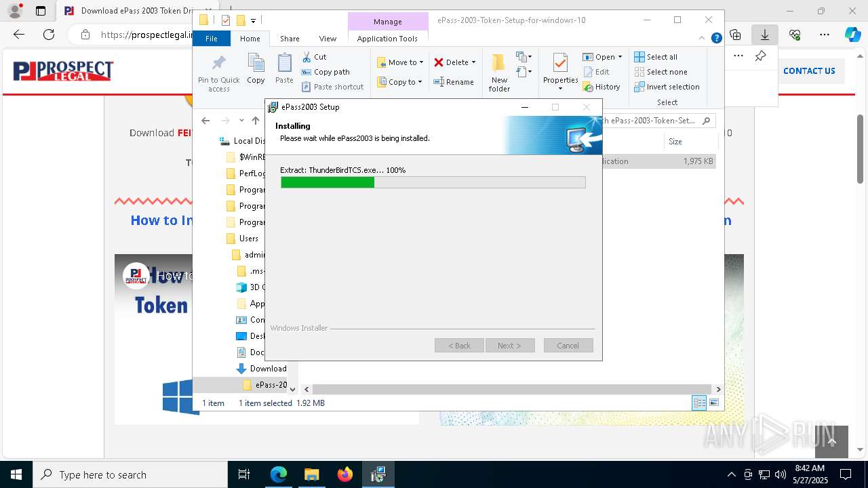The width and height of the screenshot is (868, 488).
Task: Select the Users folder in tree
Action: pyautogui.click(x=248, y=239)
